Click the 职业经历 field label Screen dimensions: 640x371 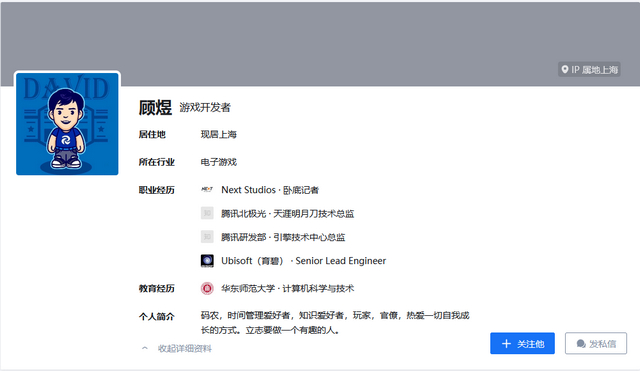pyautogui.click(x=157, y=190)
